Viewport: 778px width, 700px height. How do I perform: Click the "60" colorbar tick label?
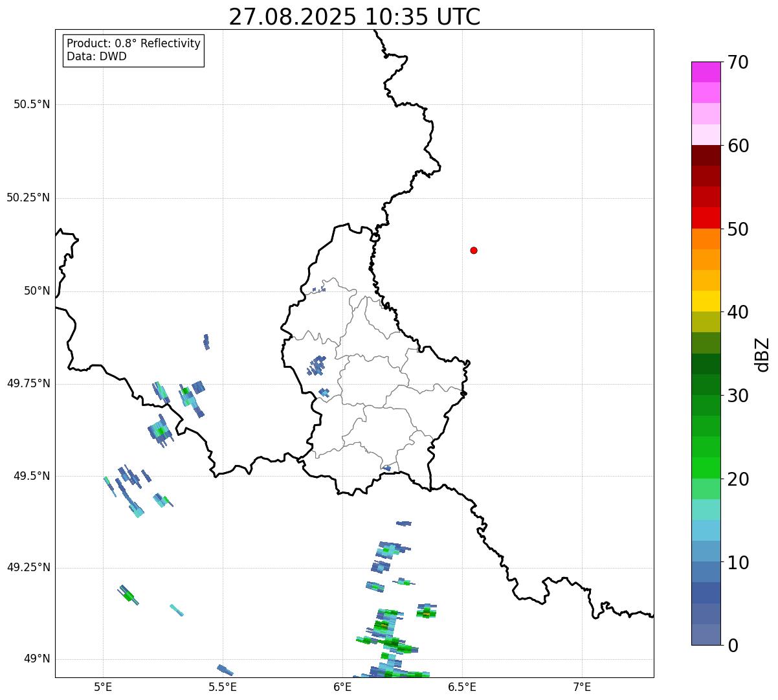pyautogui.click(x=738, y=146)
